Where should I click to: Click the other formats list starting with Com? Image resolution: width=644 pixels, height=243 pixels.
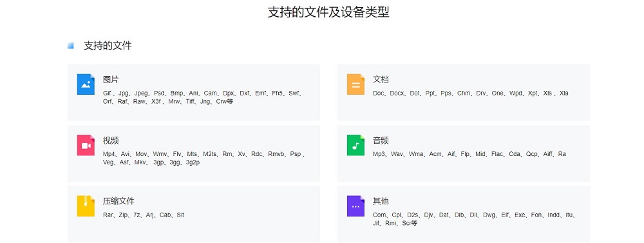[x=475, y=215]
